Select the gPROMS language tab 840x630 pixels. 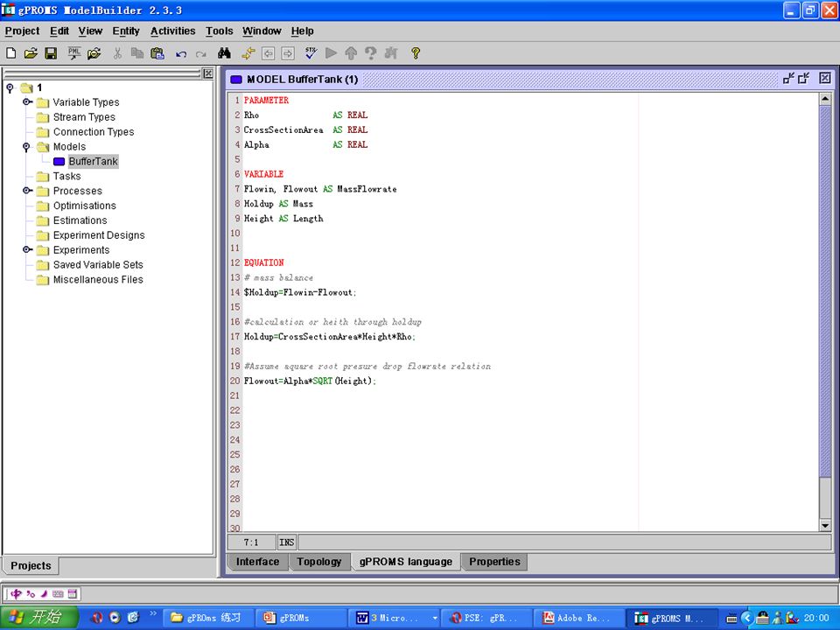(405, 562)
